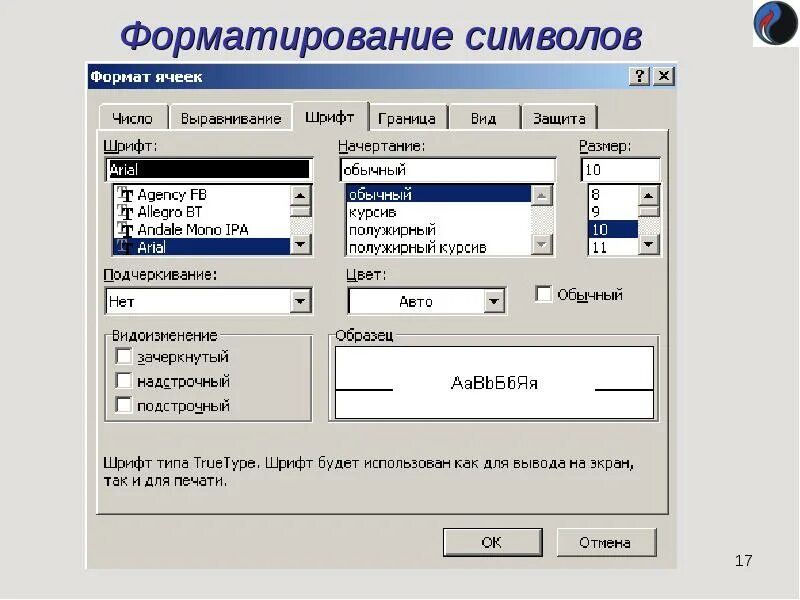Viewport: 800px width, 600px height.
Task: Open the Число tab
Action: coord(133,118)
